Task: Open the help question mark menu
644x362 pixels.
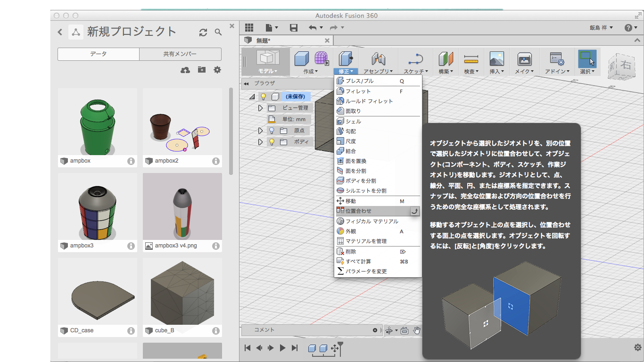Action: point(630,28)
